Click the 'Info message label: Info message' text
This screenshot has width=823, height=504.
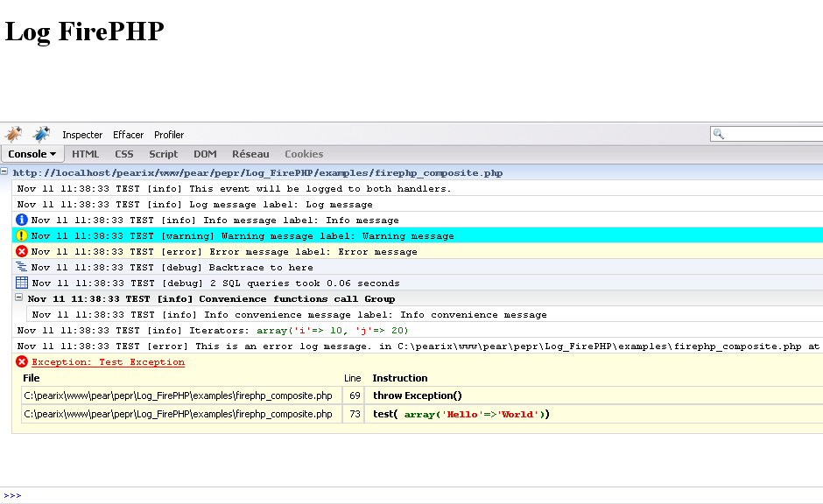point(301,220)
